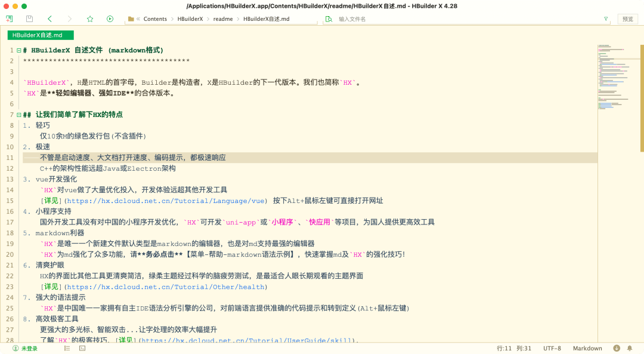The width and height of the screenshot is (644, 354).
Task: Select HBuilderX folder in breadcrumb path
Action: pyautogui.click(x=190, y=19)
